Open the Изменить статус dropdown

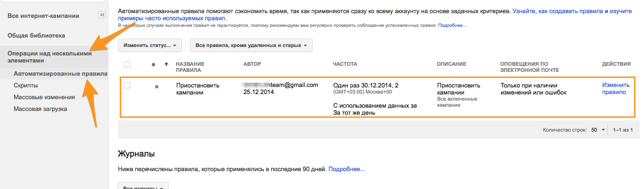coord(150,46)
